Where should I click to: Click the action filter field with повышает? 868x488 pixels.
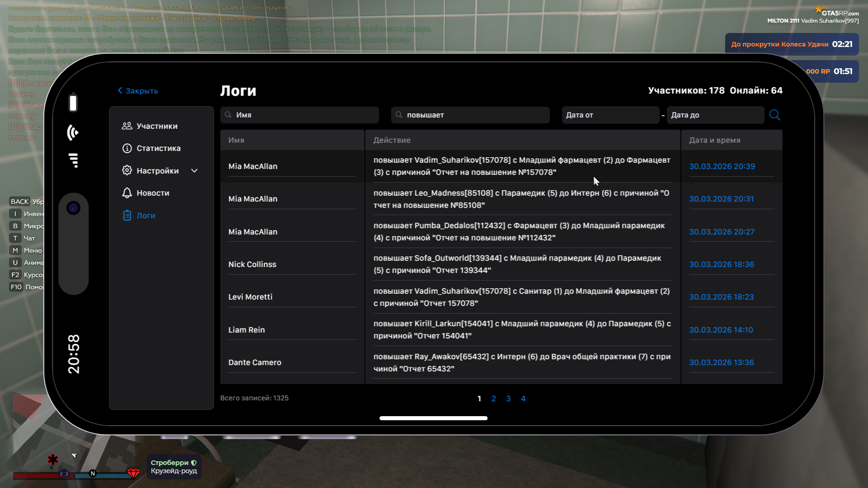coord(470,115)
